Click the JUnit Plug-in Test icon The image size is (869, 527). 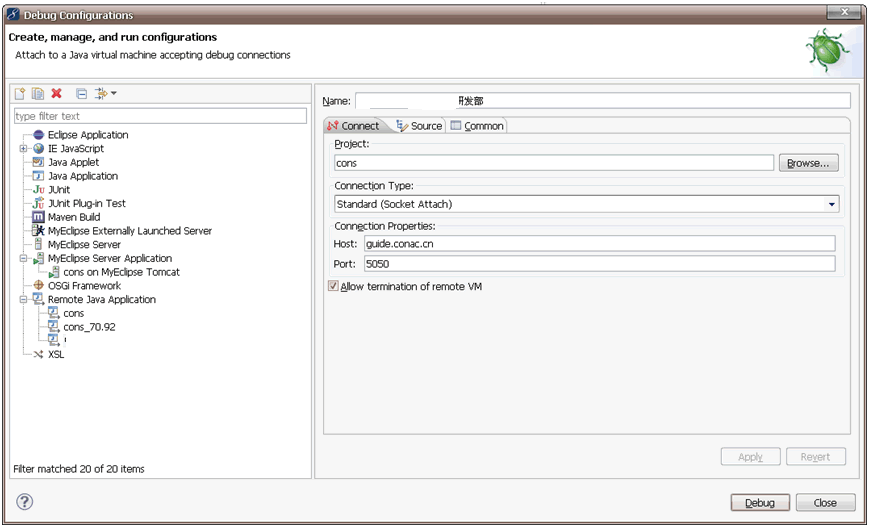(38, 203)
